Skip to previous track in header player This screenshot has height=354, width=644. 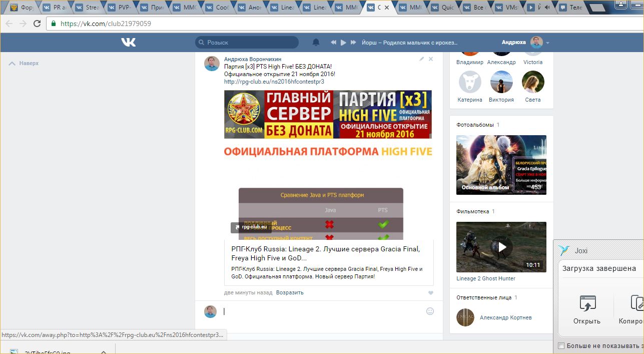tap(334, 43)
